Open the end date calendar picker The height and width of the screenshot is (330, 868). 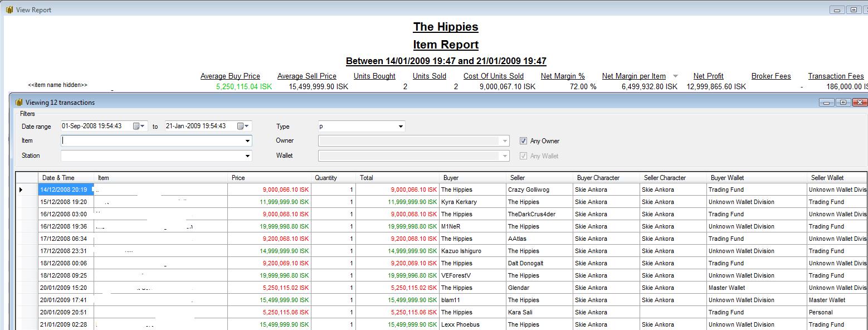point(243,127)
